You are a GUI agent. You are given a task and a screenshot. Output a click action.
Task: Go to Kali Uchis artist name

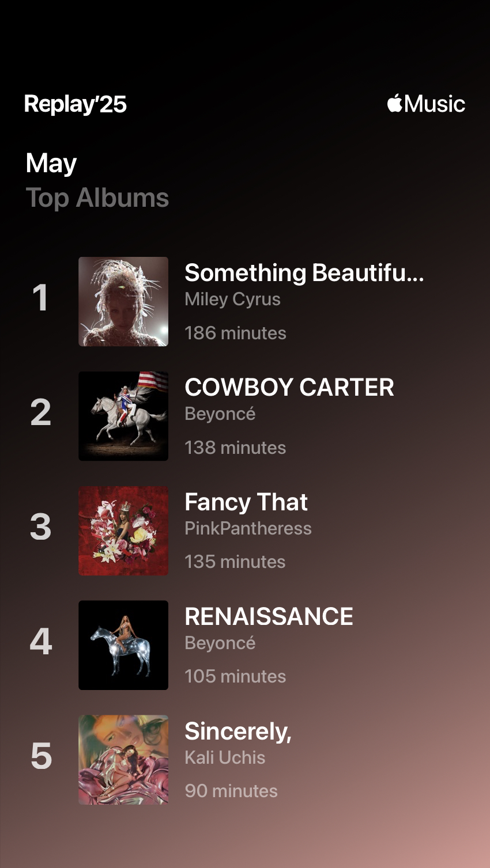click(x=225, y=757)
